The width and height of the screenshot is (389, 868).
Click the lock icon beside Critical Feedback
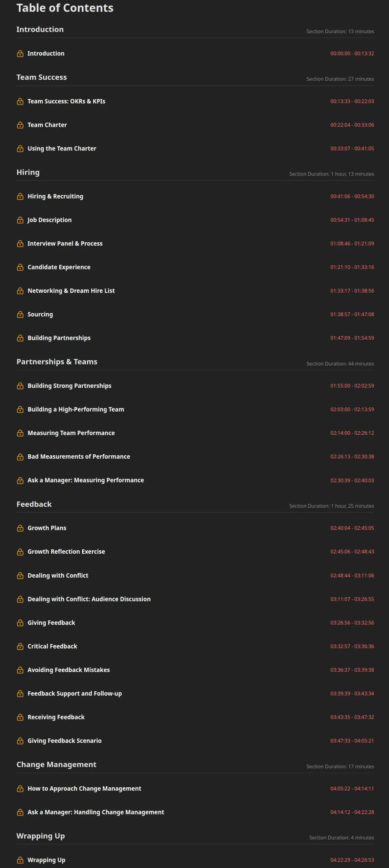[x=20, y=646]
